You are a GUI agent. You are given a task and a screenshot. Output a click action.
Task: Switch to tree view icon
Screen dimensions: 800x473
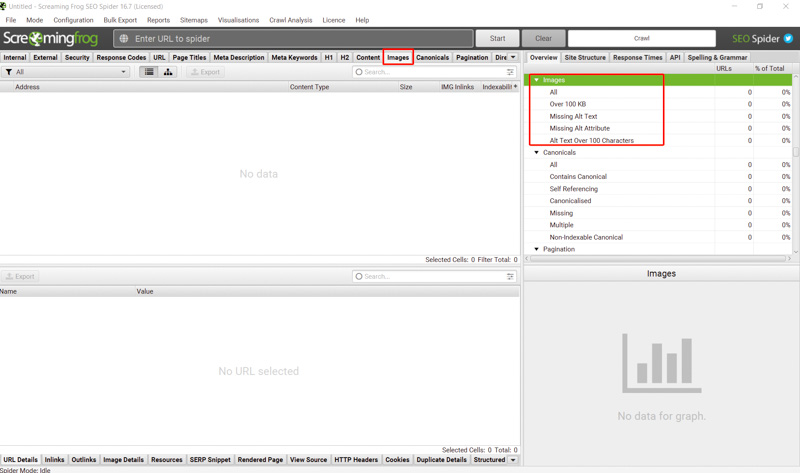click(x=168, y=72)
